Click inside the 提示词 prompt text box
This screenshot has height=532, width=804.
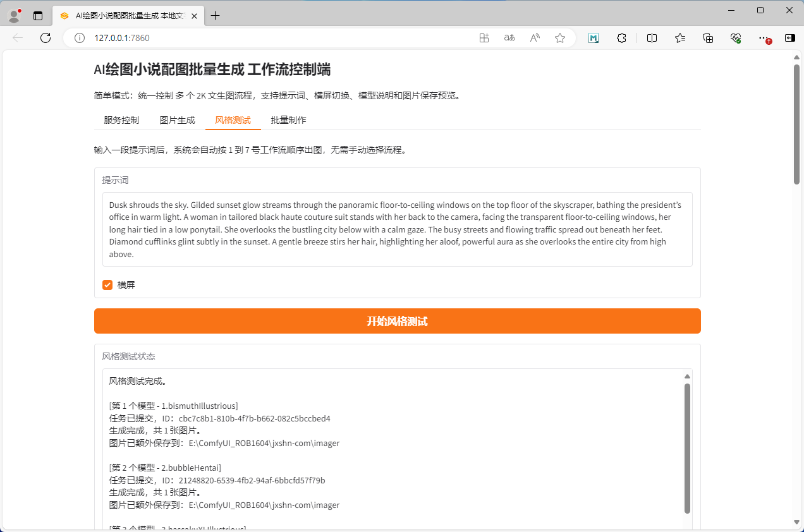(397, 229)
